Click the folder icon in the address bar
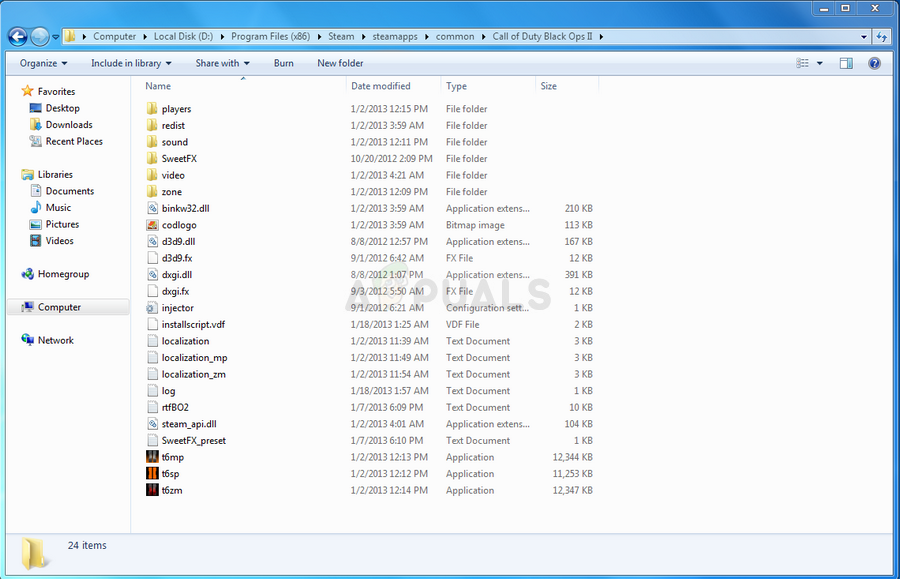Screen dimensions: 900x579 (69, 36)
